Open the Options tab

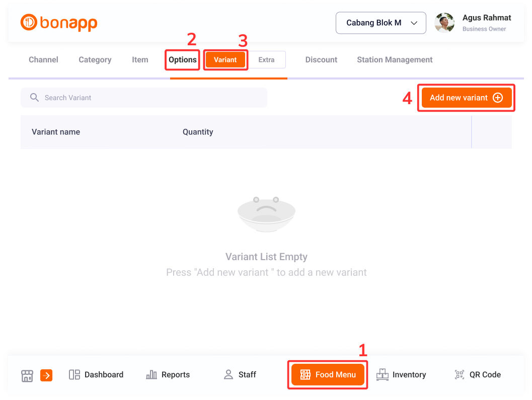tap(183, 60)
